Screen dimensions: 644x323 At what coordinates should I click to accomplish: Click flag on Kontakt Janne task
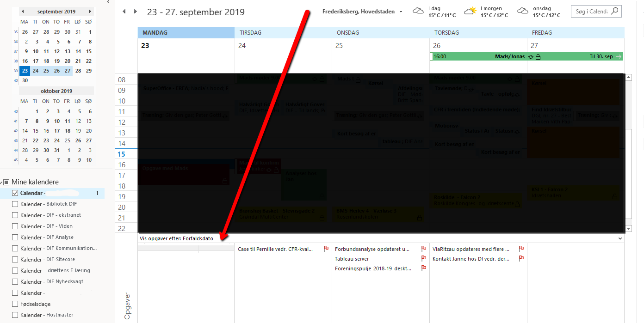[521, 259]
